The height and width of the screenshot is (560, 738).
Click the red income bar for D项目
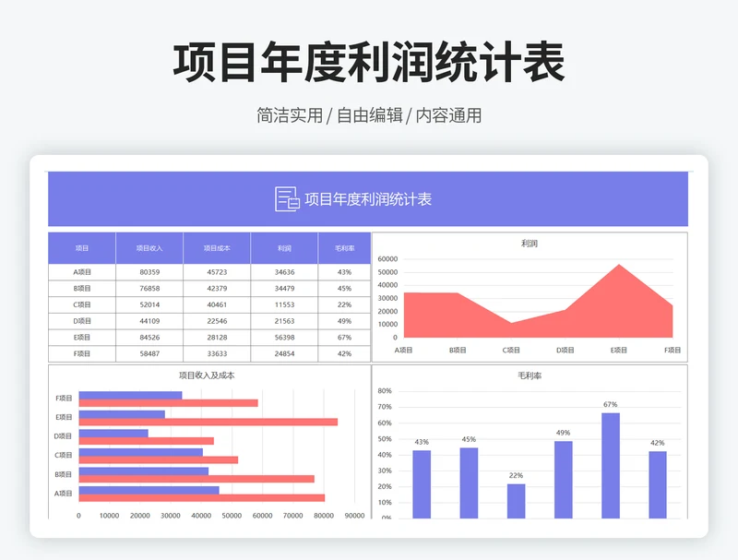coord(147,441)
